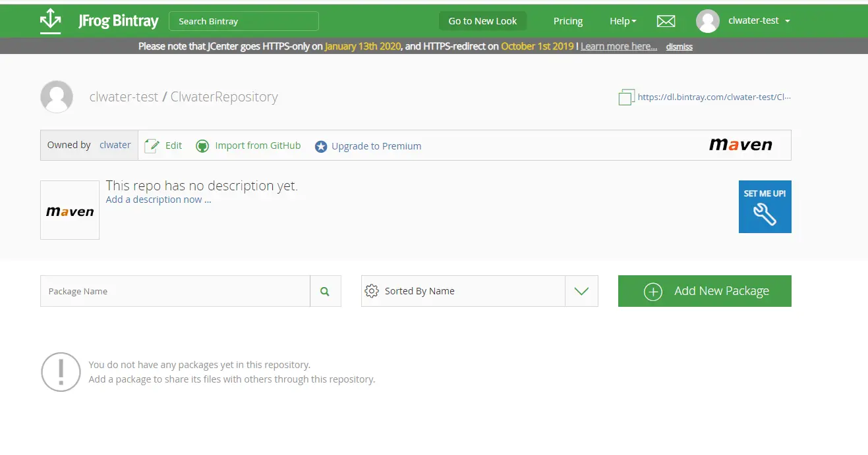Screen dimensions: 868x455
Task: Open the Pricing page
Action: [568, 21]
